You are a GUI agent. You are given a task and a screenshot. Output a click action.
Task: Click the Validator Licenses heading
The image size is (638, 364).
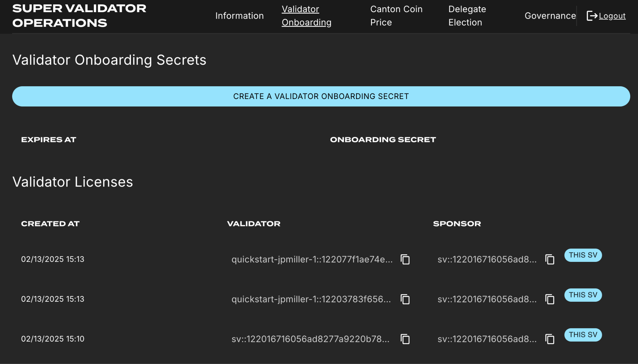point(72,182)
